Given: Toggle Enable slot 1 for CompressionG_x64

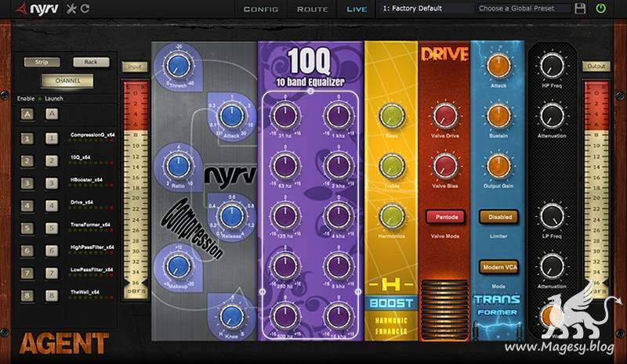Looking at the screenshot, I should point(27,139).
